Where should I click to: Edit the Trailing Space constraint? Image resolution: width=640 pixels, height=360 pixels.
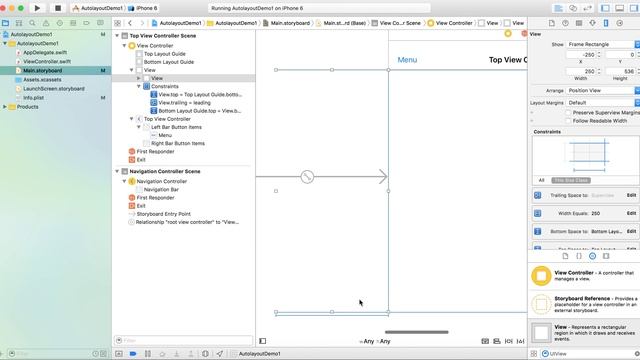tap(631, 195)
